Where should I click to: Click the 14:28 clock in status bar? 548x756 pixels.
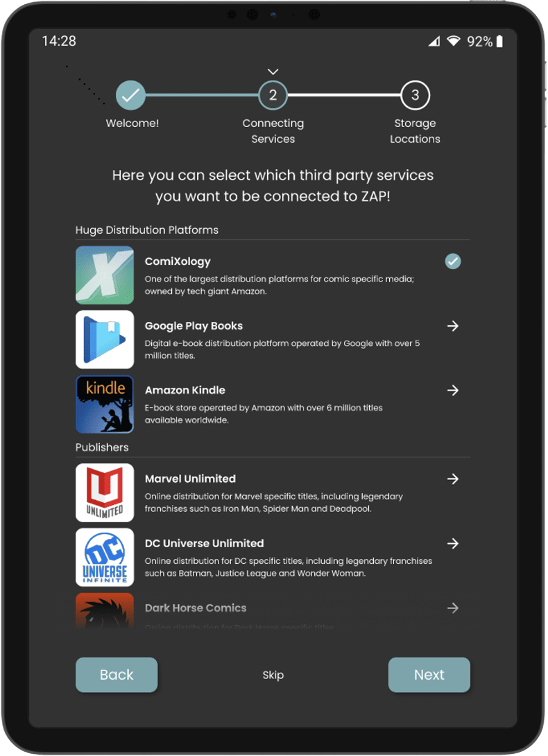coord(59,41)
